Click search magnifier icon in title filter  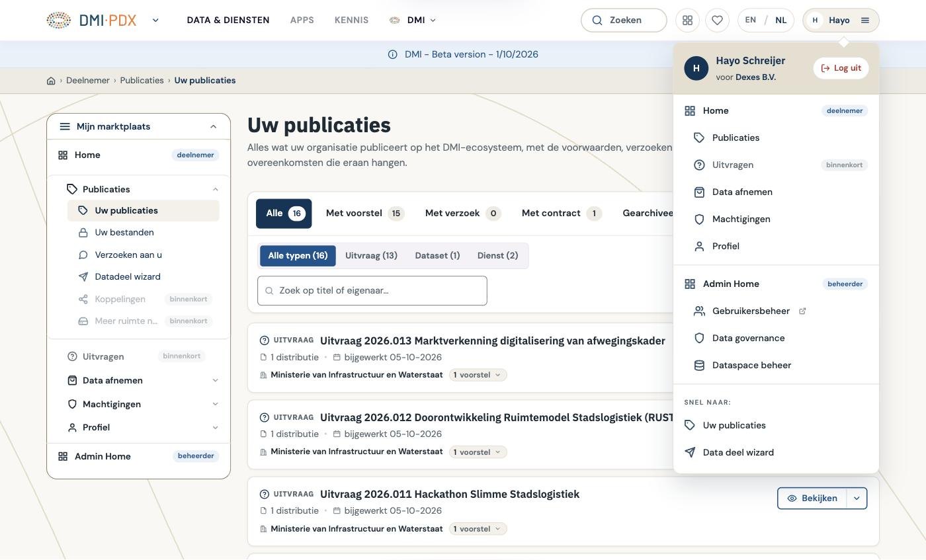tap(269, 291)
